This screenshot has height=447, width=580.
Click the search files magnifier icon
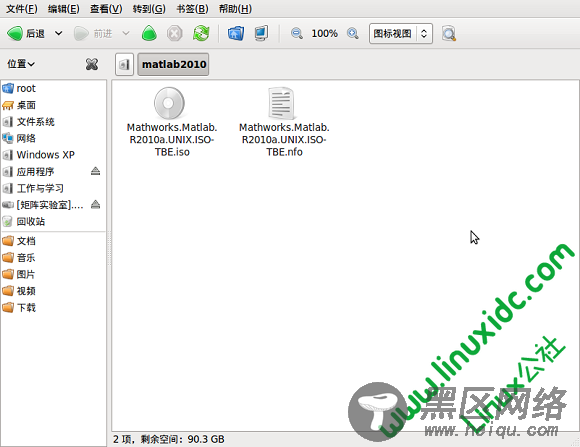coord(449,34)
